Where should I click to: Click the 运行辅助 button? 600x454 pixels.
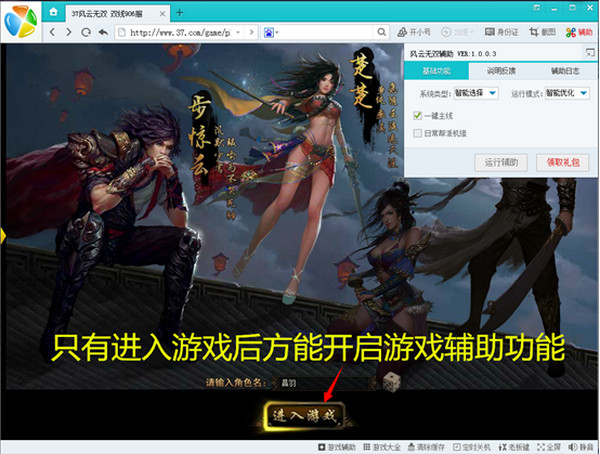click(x=501, y=163)
